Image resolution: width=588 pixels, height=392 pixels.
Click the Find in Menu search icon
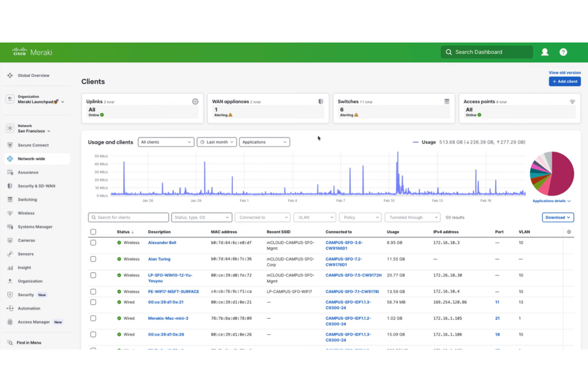10,342
